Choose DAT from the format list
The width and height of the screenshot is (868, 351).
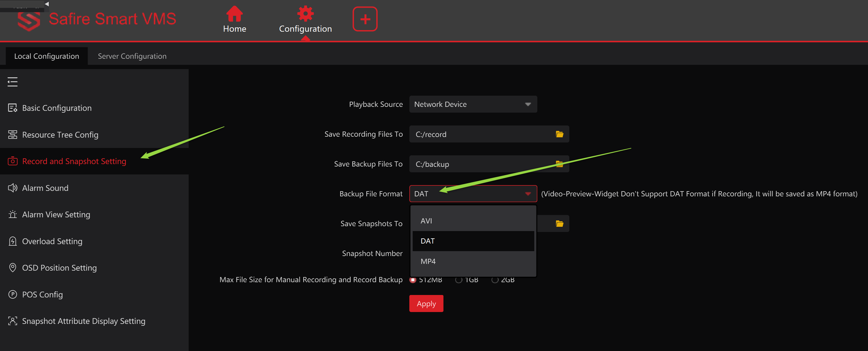473,241
